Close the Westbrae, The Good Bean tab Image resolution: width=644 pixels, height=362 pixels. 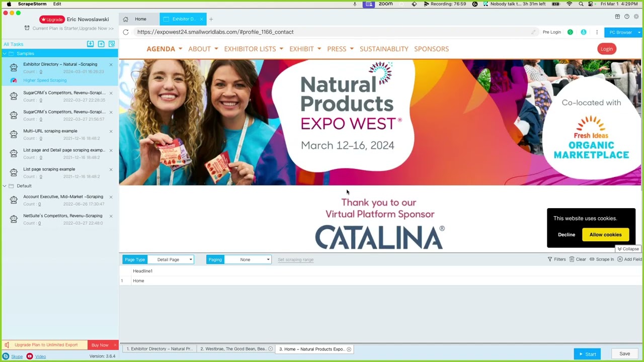tap(270, 349)
